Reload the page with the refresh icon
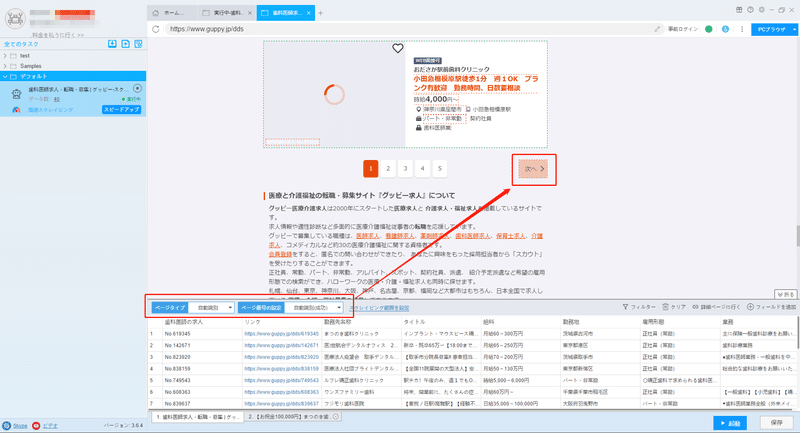The width and height of the screenshot is (800, 433). pos(156,29)
